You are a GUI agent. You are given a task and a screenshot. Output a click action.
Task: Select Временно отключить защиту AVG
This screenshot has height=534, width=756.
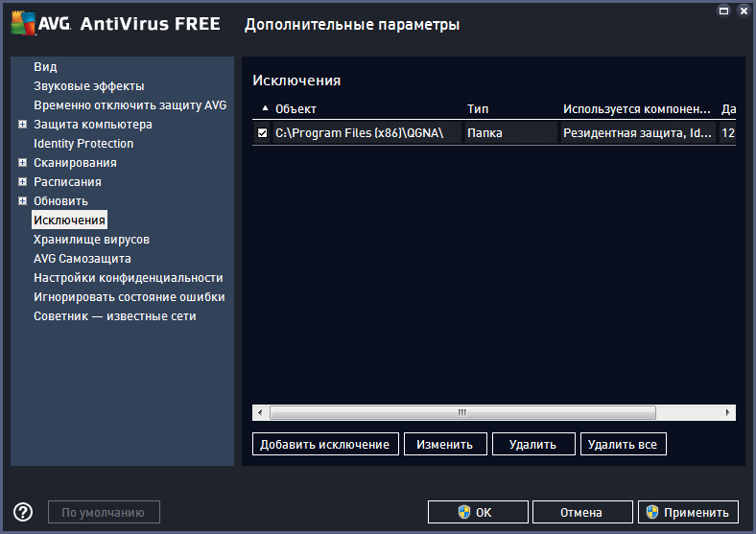(x=130, y=105)
